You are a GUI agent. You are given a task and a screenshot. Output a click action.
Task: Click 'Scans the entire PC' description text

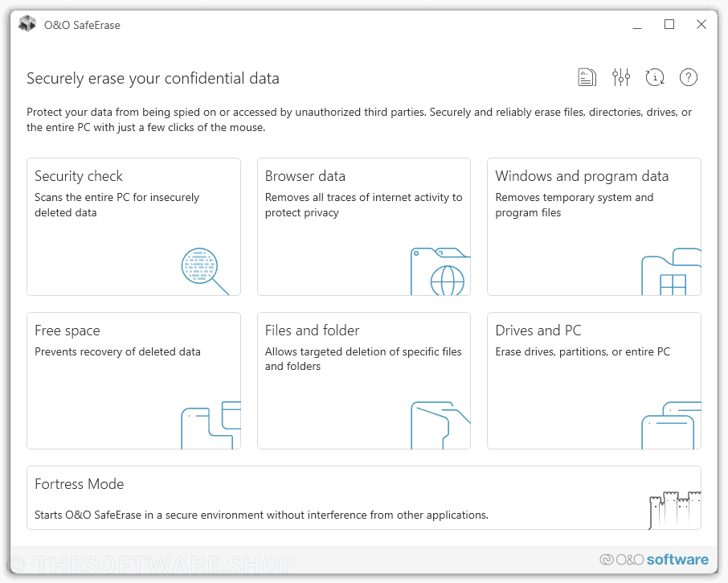click(117, 205)
